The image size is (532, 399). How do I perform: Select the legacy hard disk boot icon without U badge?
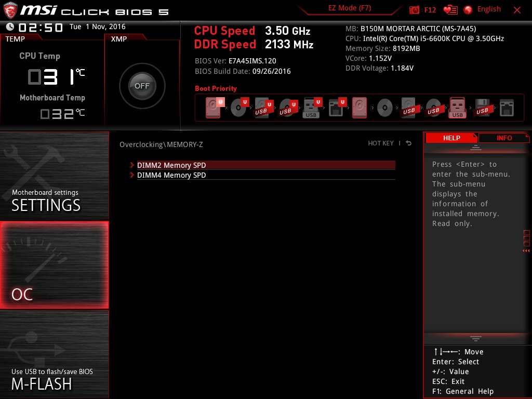pos(360,108)
